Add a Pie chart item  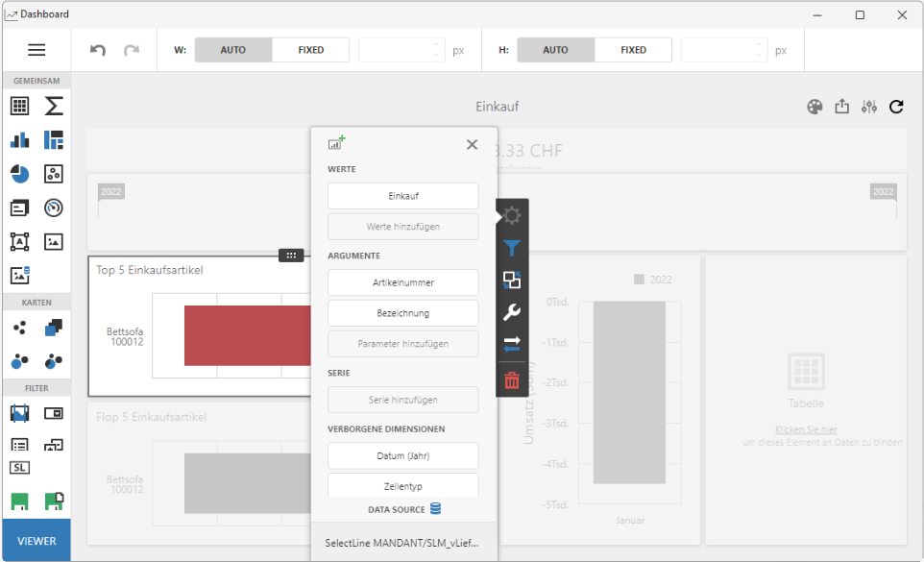pos(19,174)
